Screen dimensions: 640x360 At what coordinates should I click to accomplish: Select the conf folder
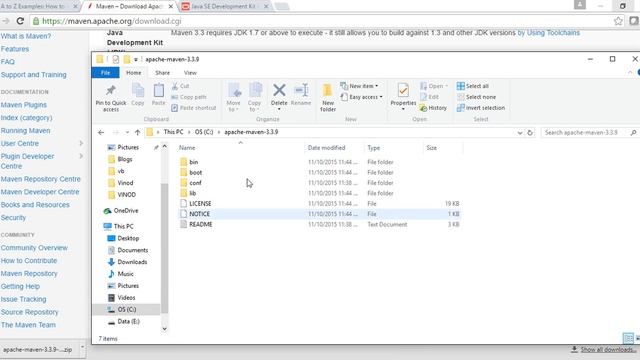(x=195, y=183)
